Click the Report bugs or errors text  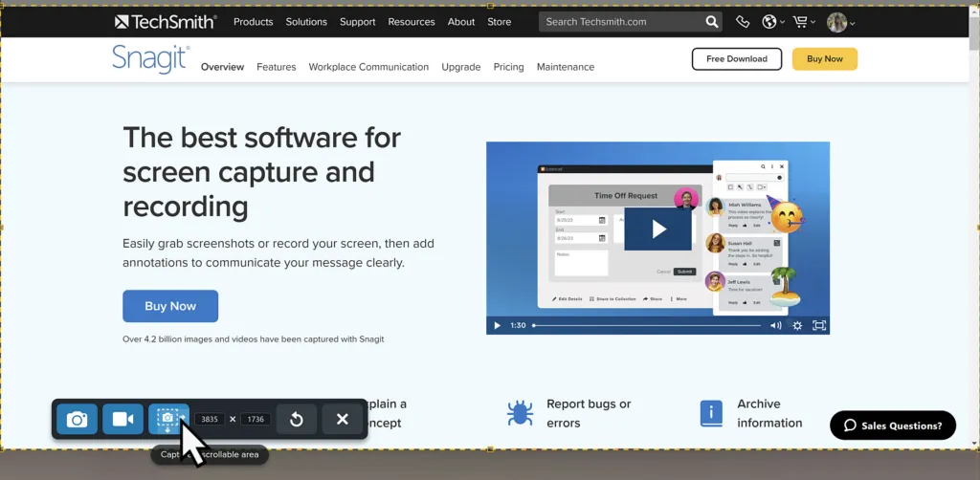(x=589, y=413)
